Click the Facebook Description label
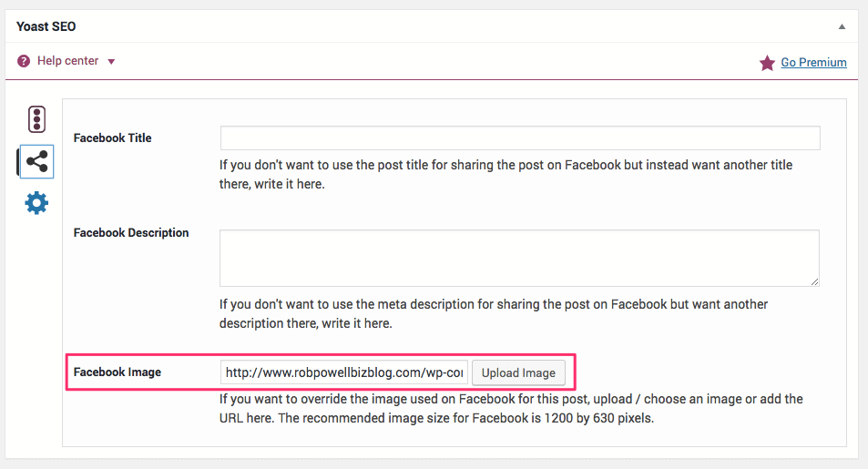Viewport: 868px width, 469px height. (131, 232)
